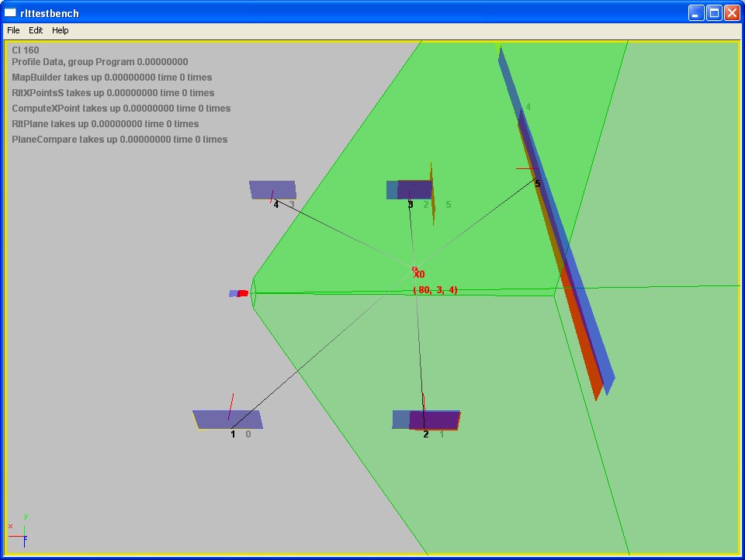Click the MapBuilder profile data line

[112, 78]
